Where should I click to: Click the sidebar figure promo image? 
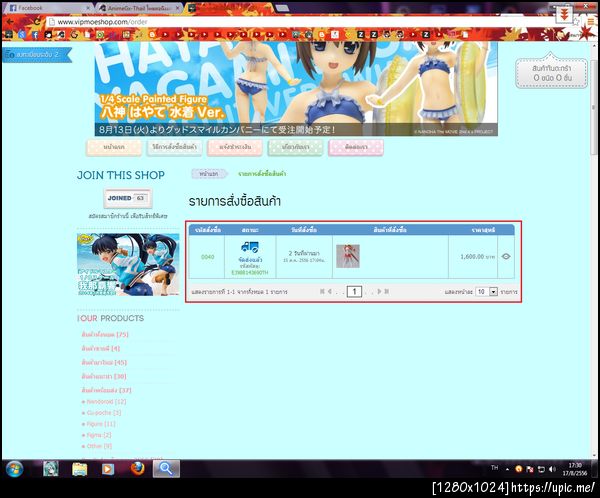[x=128, y=265]
